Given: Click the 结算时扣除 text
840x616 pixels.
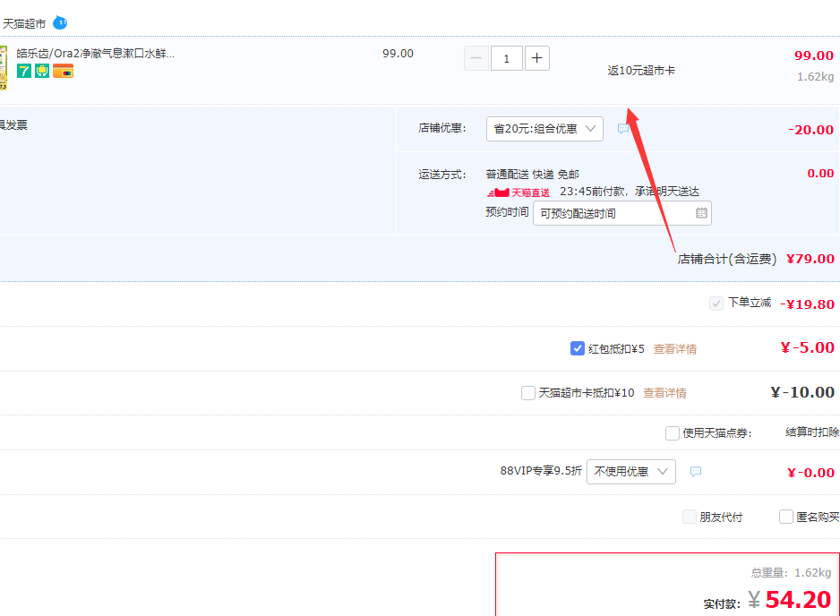Looking at the screenshot, I should (x=812, y=432).
